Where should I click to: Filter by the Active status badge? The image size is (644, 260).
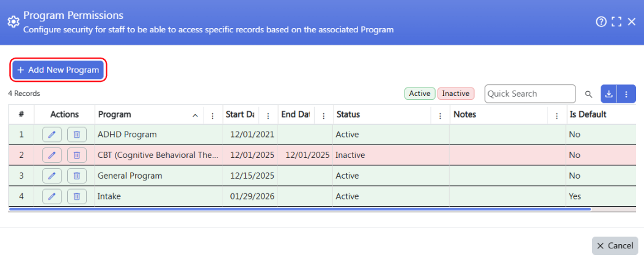tap(419, 94)
